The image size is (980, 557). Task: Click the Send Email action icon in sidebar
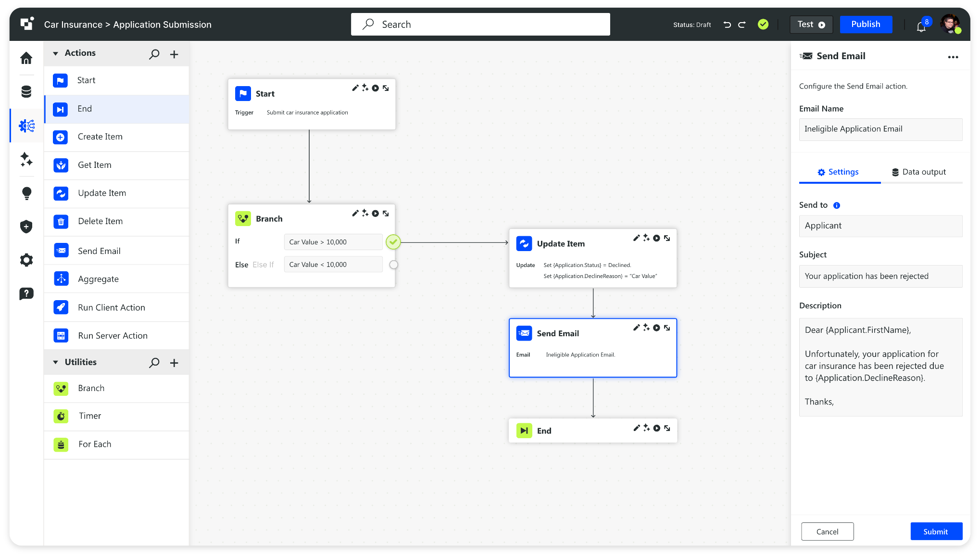(61, 251)
